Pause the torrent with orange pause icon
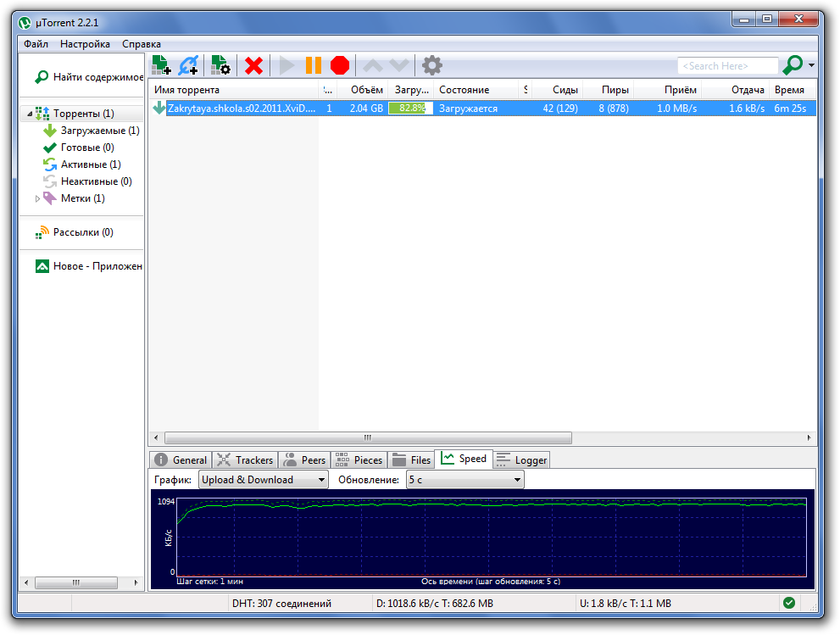This screenshot has height=635, width=840. [x=314, y=65]
